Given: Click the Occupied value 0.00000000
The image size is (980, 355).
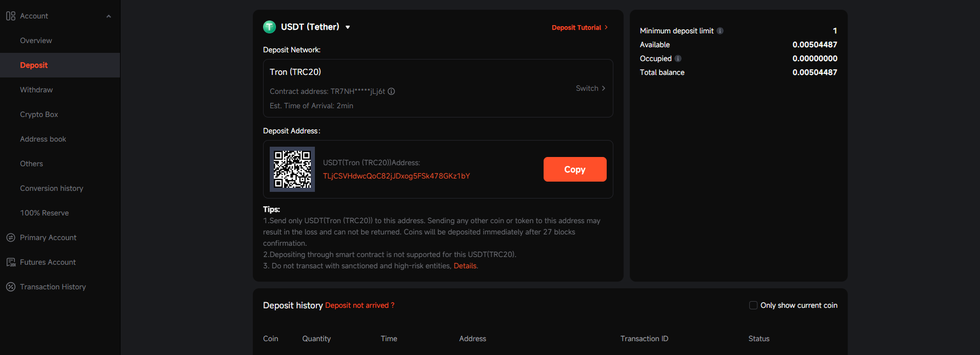Looking at the screenshot, I should (x=815, y=58).
